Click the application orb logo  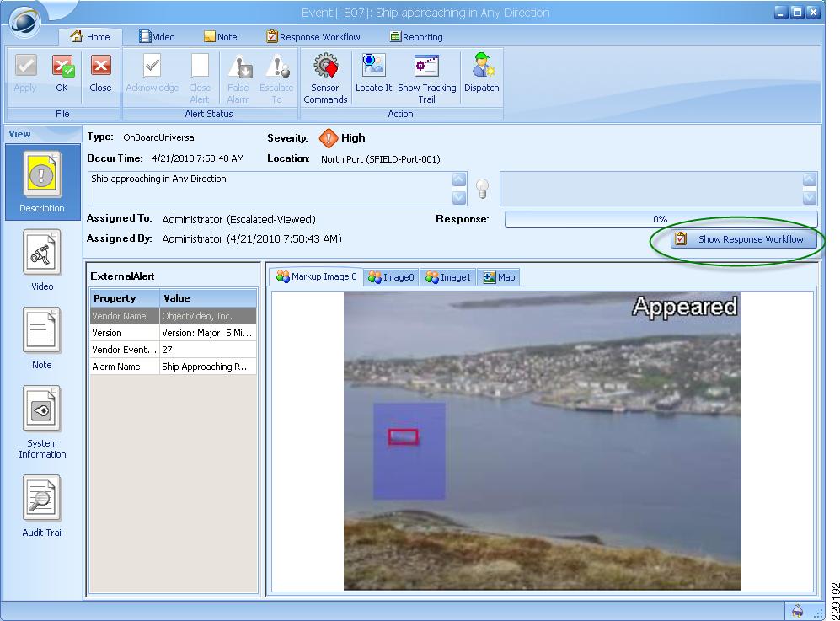[x=24, y=21]
